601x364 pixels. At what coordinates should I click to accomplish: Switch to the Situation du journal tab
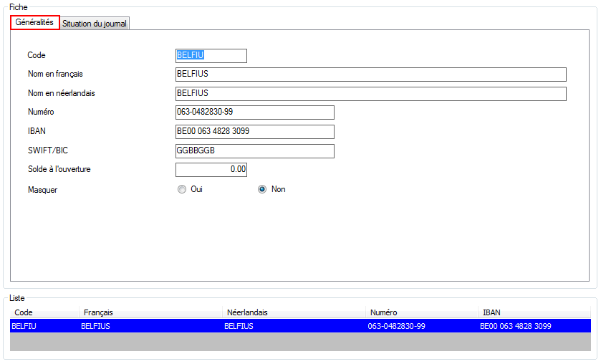coord(95,24)
